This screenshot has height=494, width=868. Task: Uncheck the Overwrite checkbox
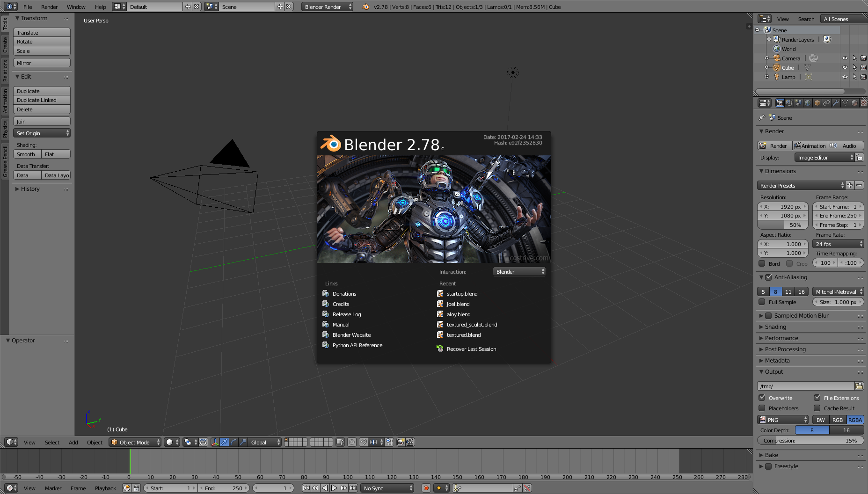tap(762, 398)
